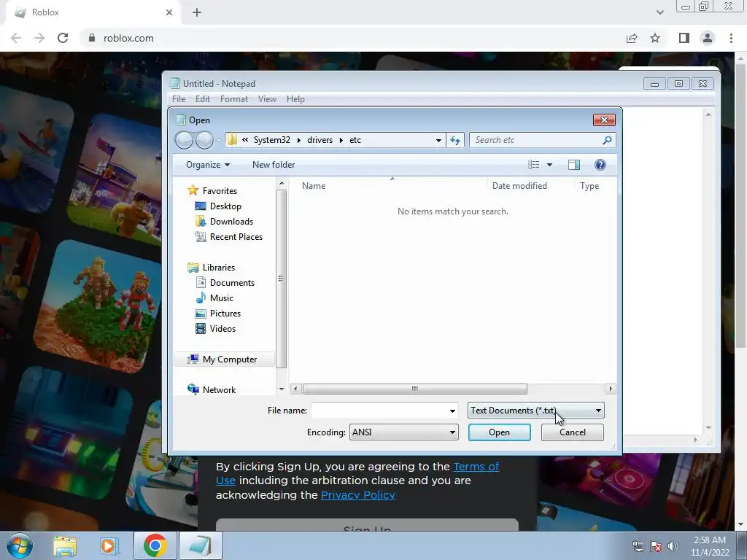This screenshot has height=560, width=747.
Task: Open Notepad View menu
Action: pyautogui.click(x=267, y=99)
